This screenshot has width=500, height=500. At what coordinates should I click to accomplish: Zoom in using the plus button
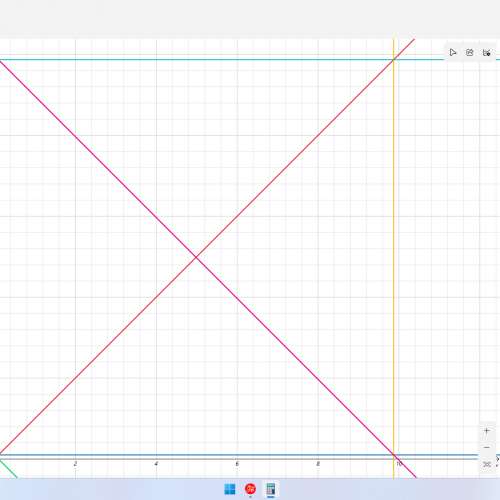(487, 431)
